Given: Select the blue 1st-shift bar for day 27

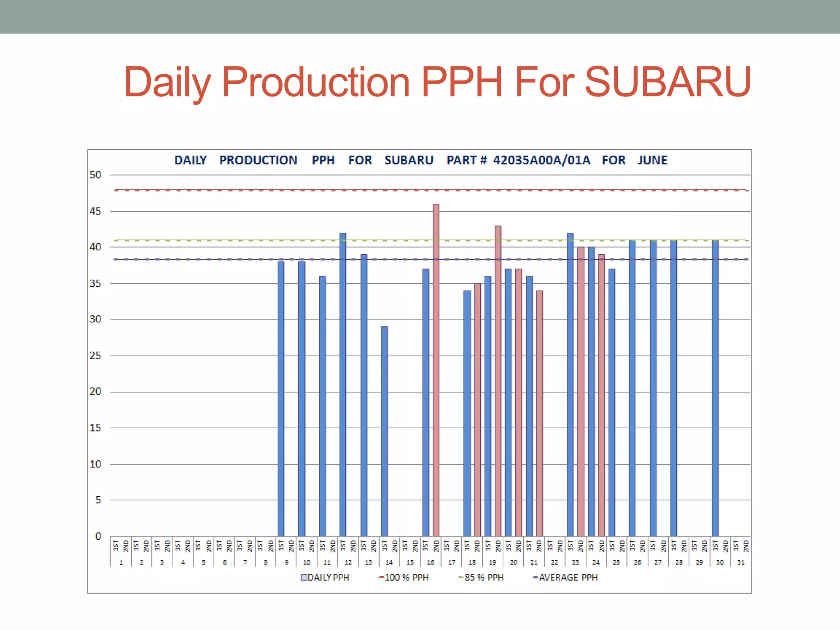Looking at the screenshot, I should (653, 388).
